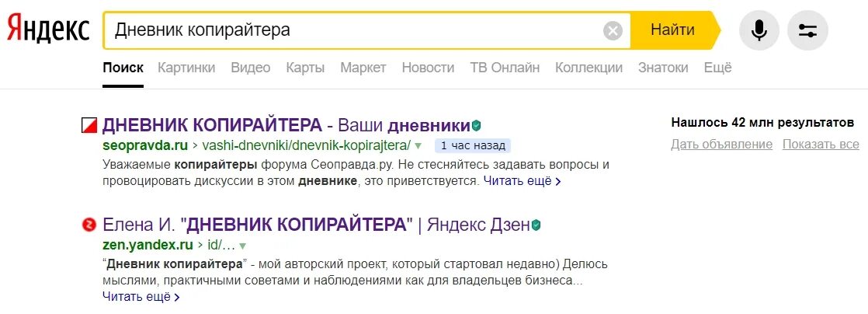Expand dropdown arrow after seopravda.ru URL
This screenshot has height=314, width=868.
click(418, 146)
